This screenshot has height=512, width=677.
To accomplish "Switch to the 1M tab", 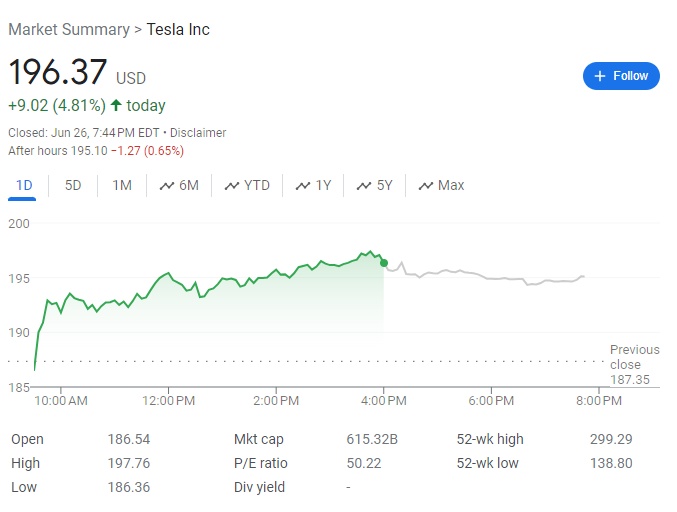I will 122,185.
